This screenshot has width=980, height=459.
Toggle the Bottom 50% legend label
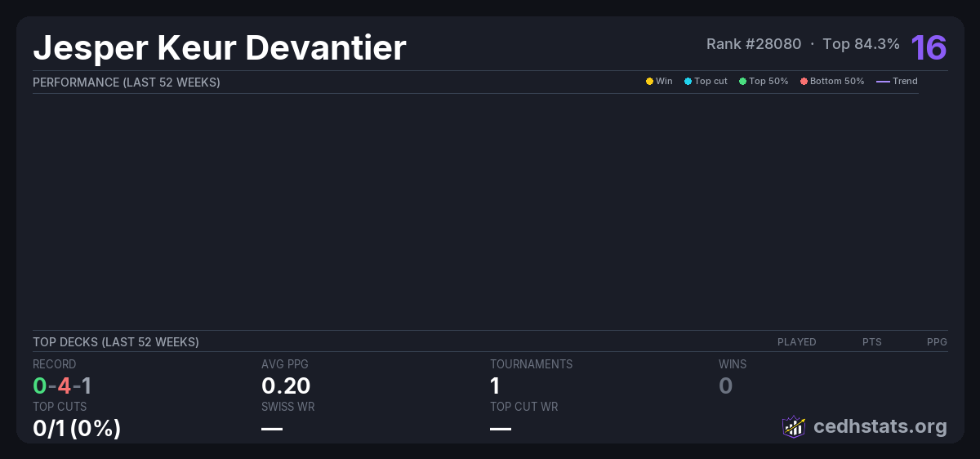coord(836,82)
